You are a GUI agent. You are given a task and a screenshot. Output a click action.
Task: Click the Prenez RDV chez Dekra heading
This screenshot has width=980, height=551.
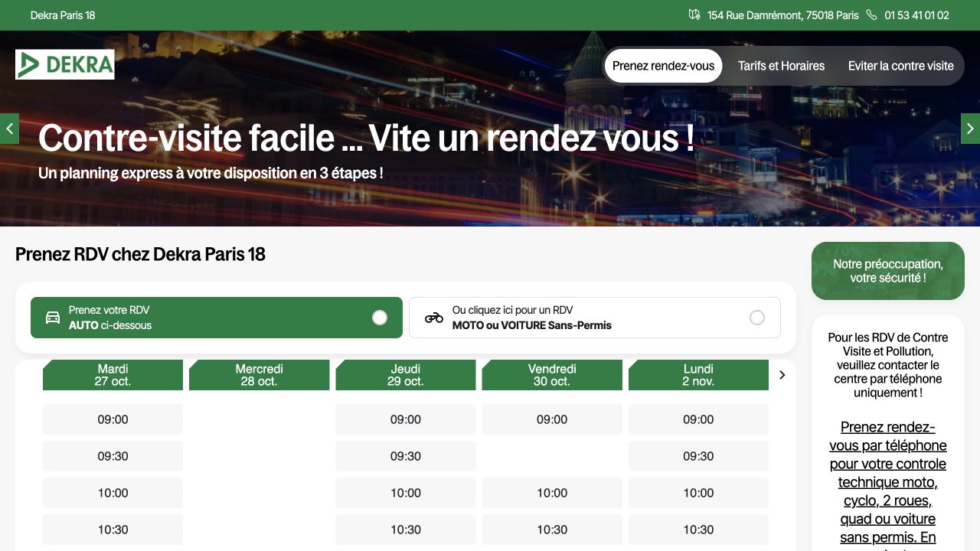(140, 254)
